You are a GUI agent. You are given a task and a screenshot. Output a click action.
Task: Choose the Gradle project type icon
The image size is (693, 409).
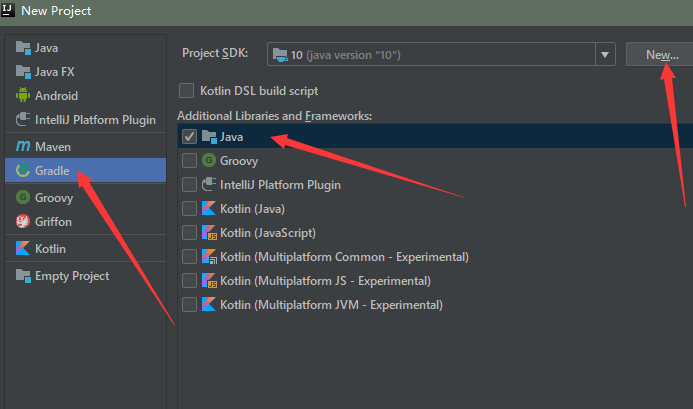[x=23, y=170]
